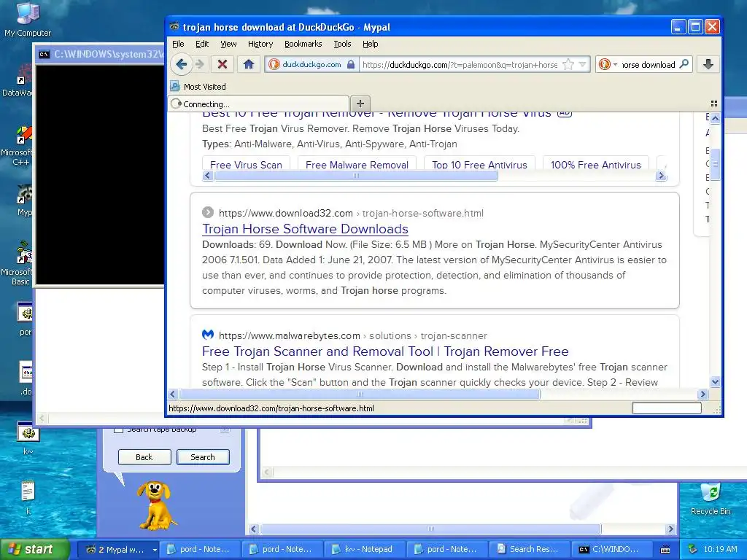Click the List all tabs grid icon
The height and width of the screenshot is (560, 747).
click(713, 104)
